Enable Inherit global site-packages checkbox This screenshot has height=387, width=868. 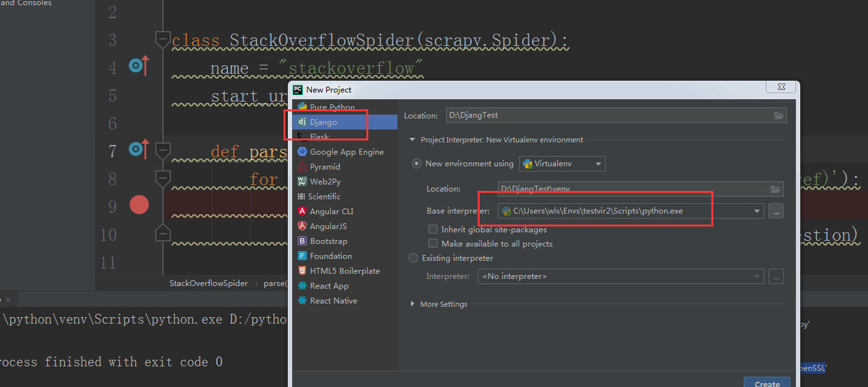tap(433, 230)
